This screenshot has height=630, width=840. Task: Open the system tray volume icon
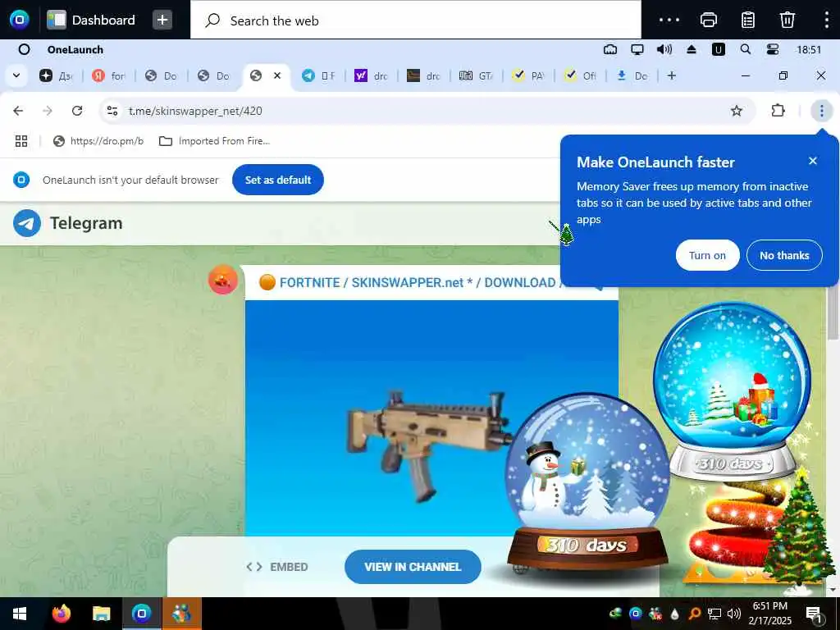(x=734, y=614)
